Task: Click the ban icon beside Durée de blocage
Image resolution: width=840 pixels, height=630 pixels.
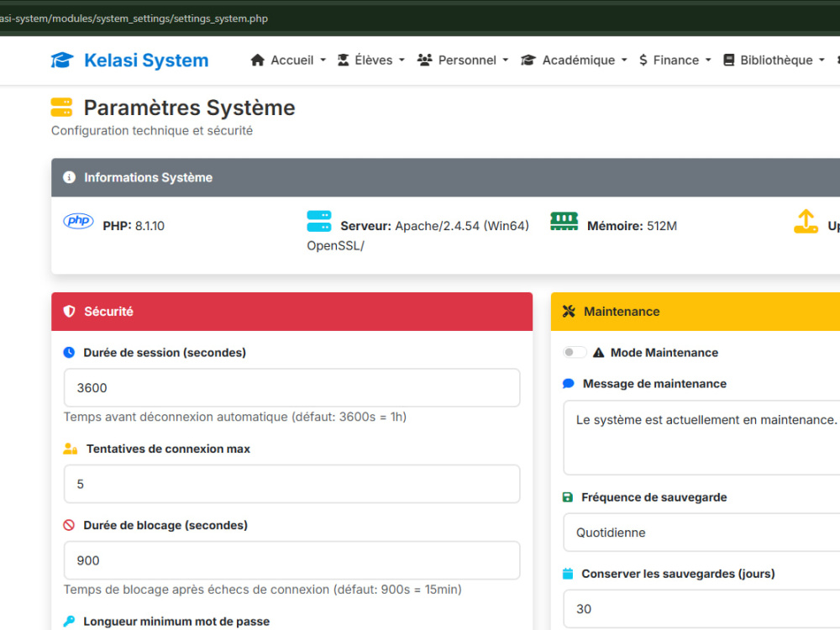Action: point(69,525)
